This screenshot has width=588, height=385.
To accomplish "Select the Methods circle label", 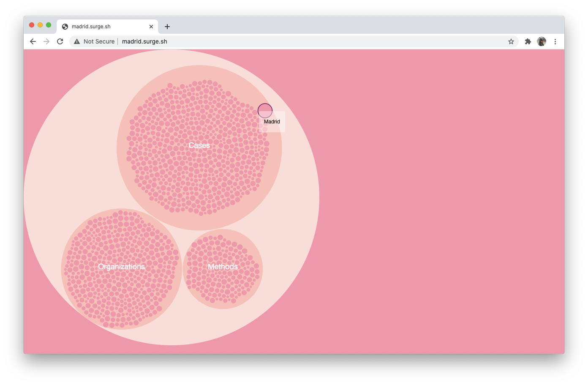I will pyautogui.click(x=223, y=267).
